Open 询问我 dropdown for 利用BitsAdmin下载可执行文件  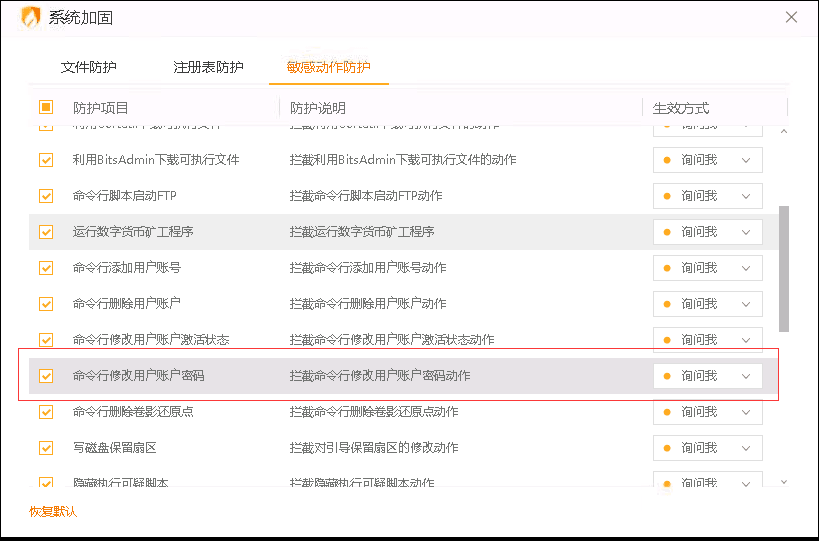[708, 160]
